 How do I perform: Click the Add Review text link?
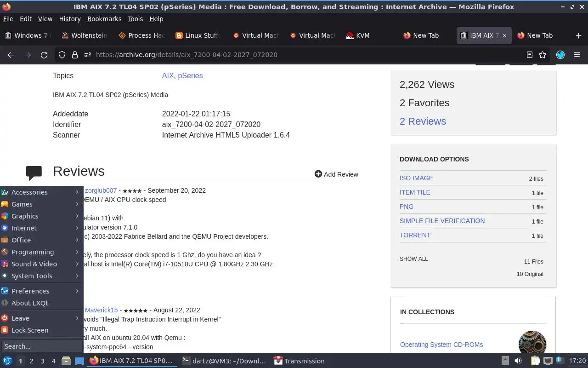[341, 174]
